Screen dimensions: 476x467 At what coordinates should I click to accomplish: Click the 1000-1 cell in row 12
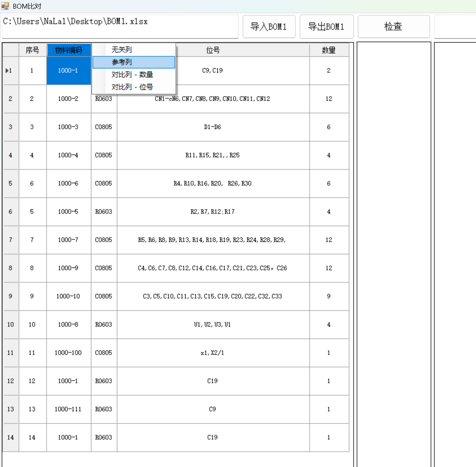[68, 381]
